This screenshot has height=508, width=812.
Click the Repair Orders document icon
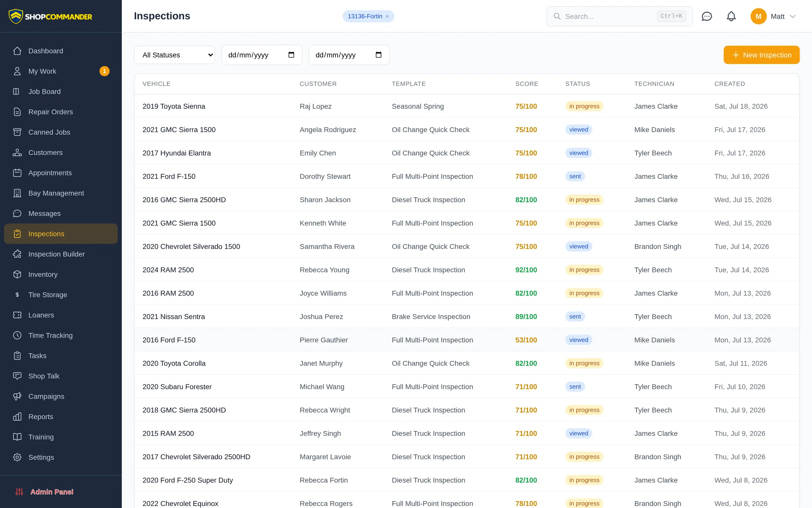17,112
